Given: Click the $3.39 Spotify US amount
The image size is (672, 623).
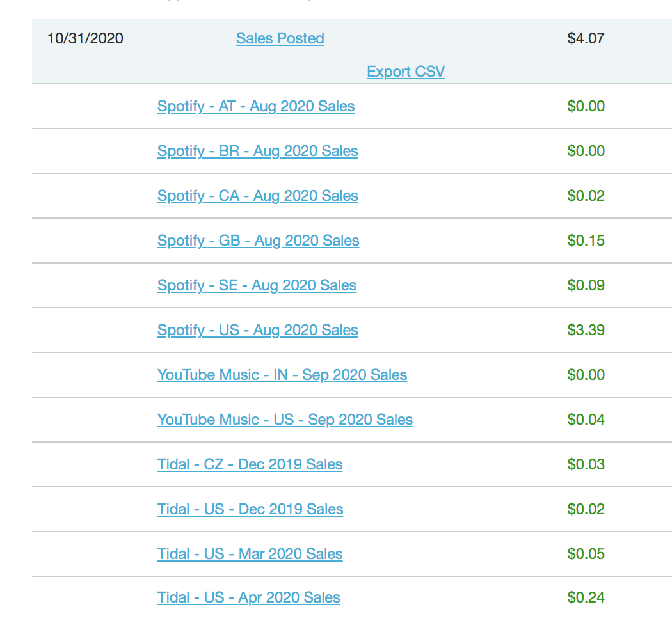Looking at the screenshot, I should point(586,330).
